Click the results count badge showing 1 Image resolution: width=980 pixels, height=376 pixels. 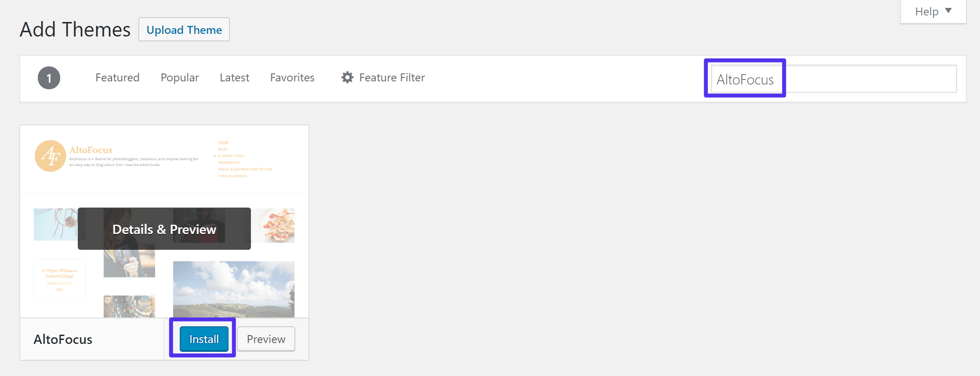click(x=49, y=77)
